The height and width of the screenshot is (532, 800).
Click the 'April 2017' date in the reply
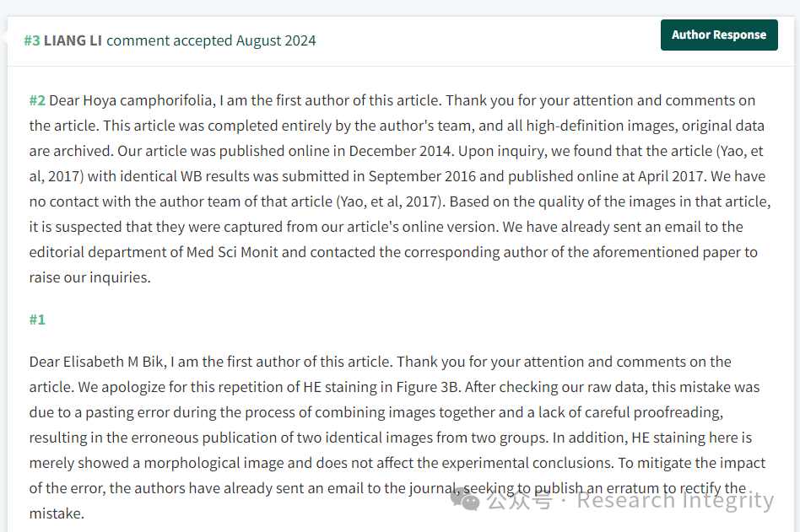point(673,176)
